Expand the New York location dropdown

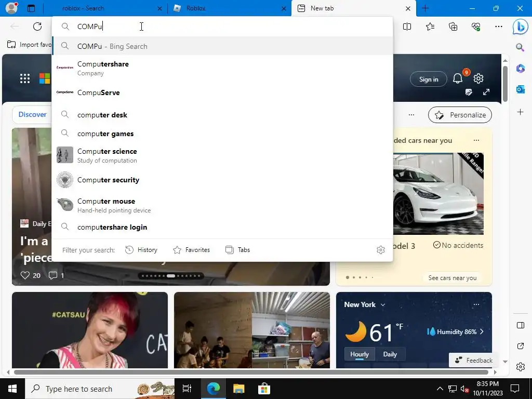coord(383,304)
